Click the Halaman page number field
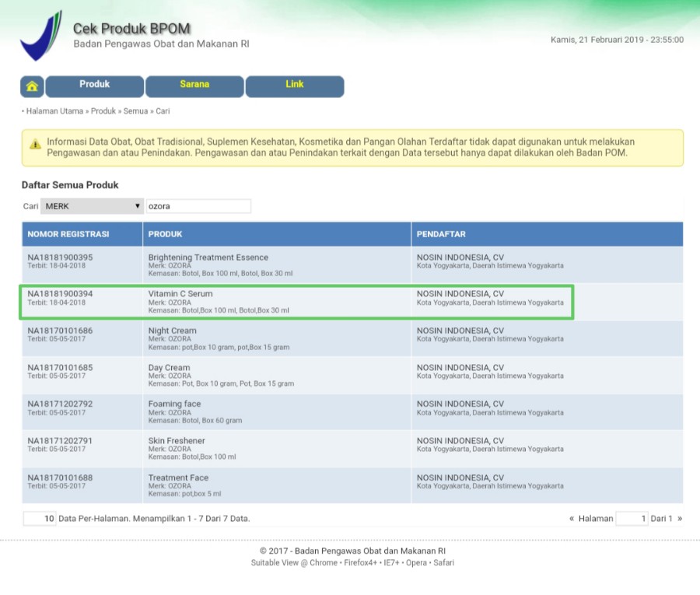 coord(631,519)
